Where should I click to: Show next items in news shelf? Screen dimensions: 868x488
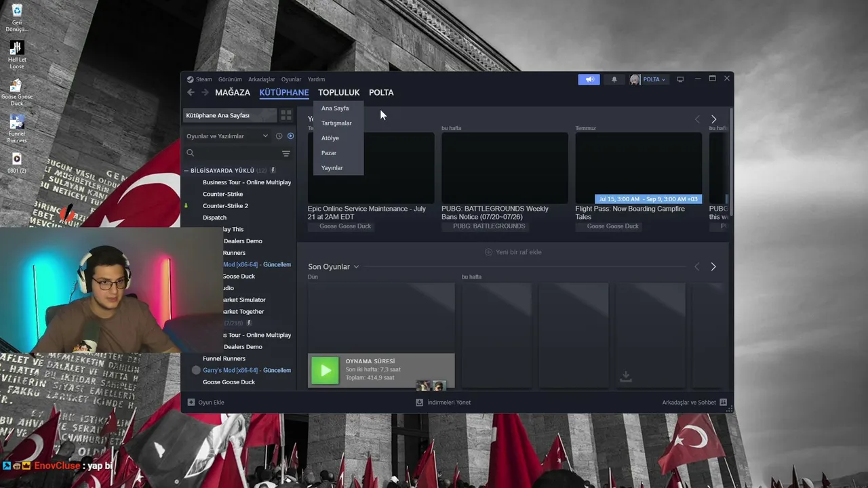713,119
